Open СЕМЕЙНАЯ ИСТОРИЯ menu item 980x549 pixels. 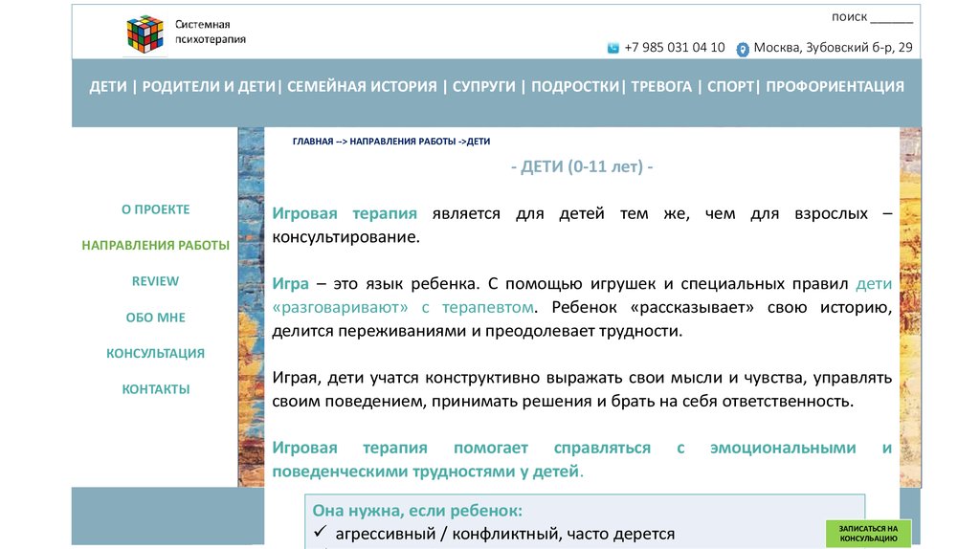362,87
